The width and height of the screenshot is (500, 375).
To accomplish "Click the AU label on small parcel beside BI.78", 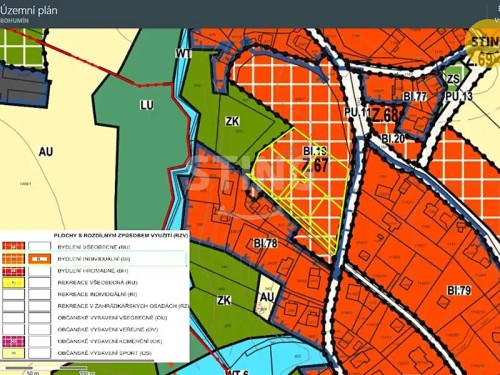I will point(267,296).
